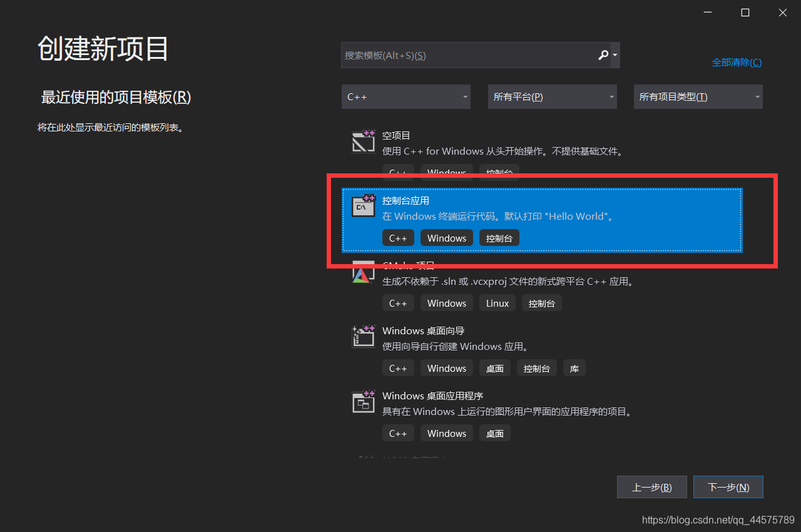The image size is (801, 532).
Task: Select the 控制台 tag on Windows 桌面向导
Action: click(x=536, y=368)
